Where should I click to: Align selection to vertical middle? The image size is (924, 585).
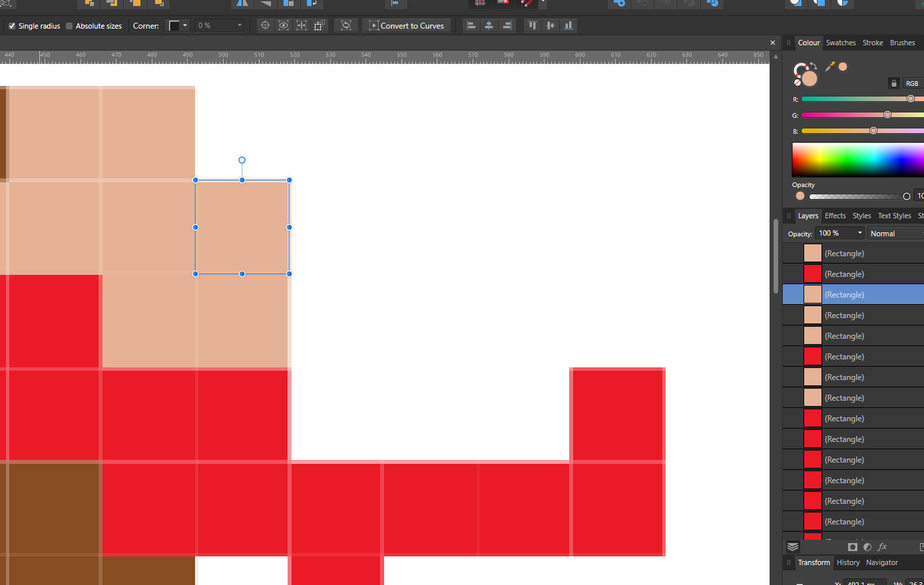click(550, 25)
